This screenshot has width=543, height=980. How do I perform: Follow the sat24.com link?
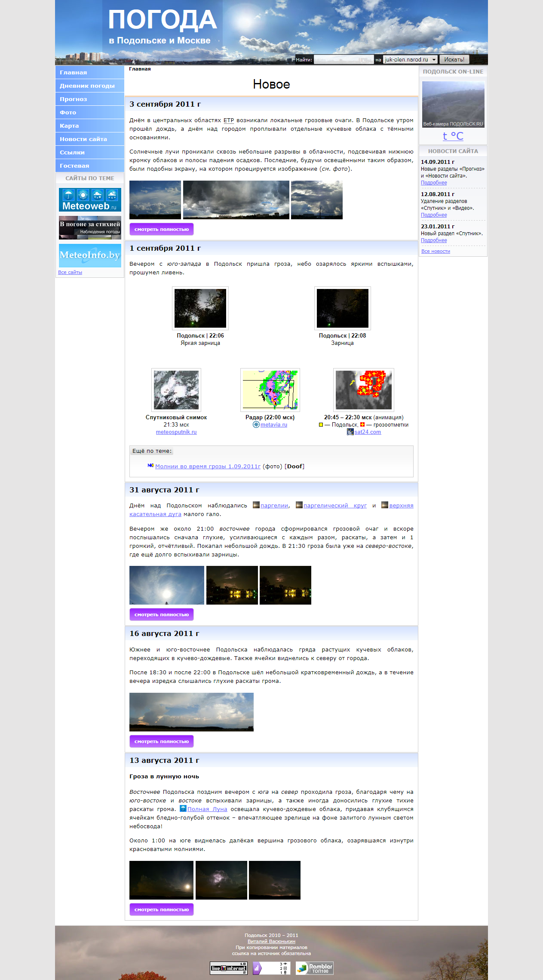pyautogui.click(x=368, y=432)
